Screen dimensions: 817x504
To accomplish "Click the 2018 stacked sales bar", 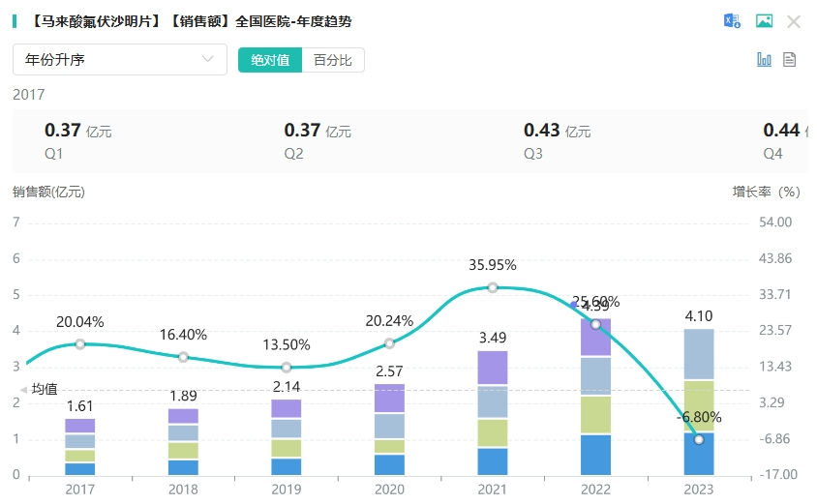I will click(x=183, y=441).
